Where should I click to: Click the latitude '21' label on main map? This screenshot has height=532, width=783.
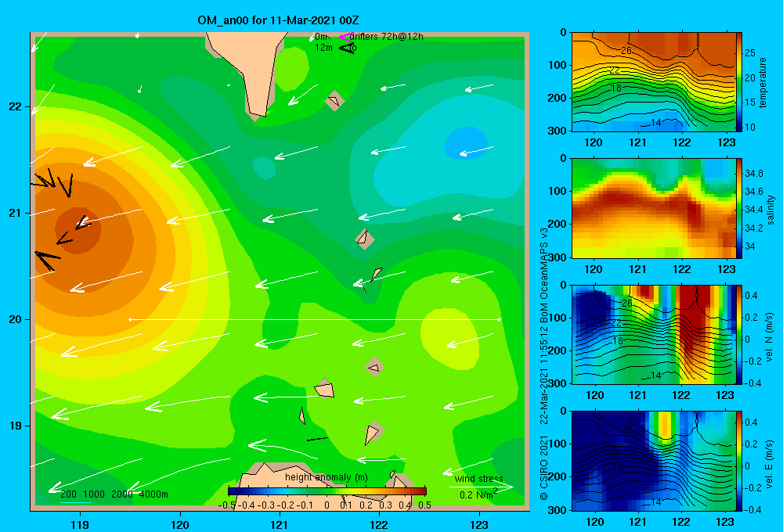click(15, 213)
